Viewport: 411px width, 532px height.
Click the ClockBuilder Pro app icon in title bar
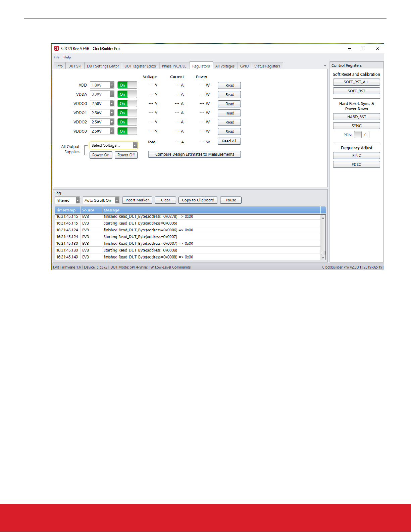(57, 49)
